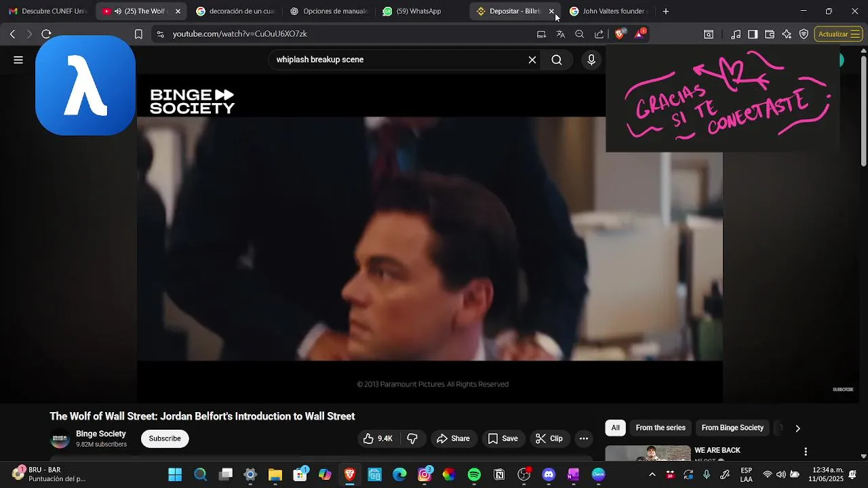This screenshot has height=488, width=868.
Task: Click the youtube.com address bar URL
Action: click(x=240, y=34)
